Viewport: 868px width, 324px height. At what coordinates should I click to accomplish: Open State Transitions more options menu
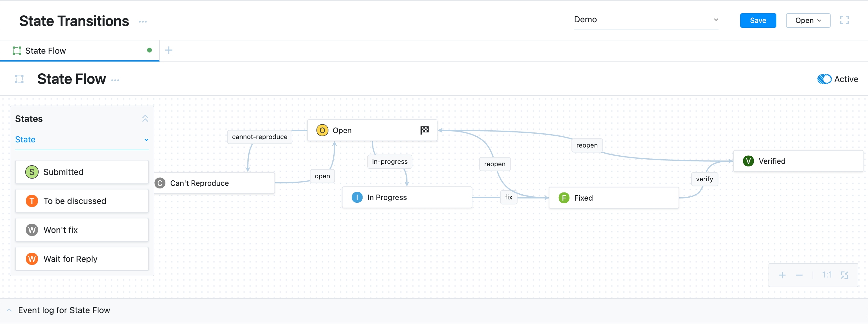(x=143, y=22)
